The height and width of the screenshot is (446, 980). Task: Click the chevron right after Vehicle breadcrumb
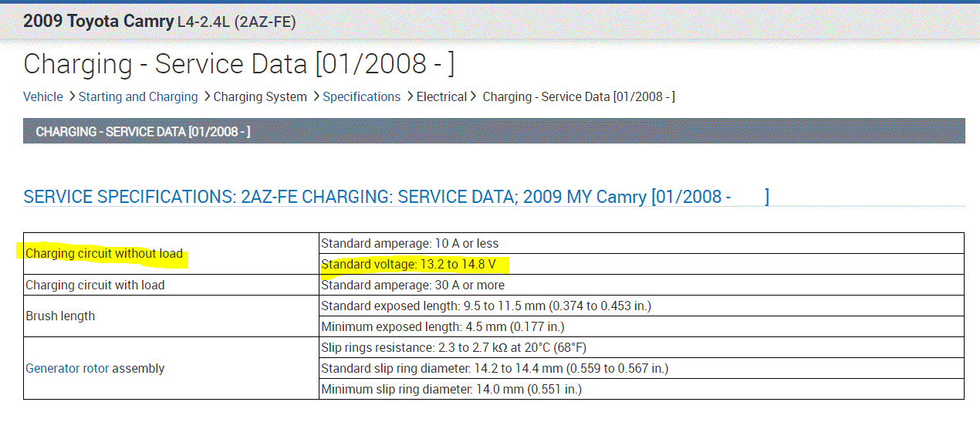71,96
